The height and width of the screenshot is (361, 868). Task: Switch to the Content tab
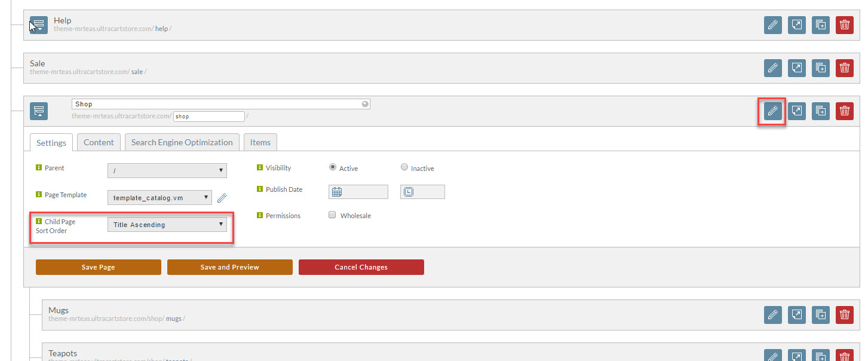pyautogui.click(x=99, y=142)
